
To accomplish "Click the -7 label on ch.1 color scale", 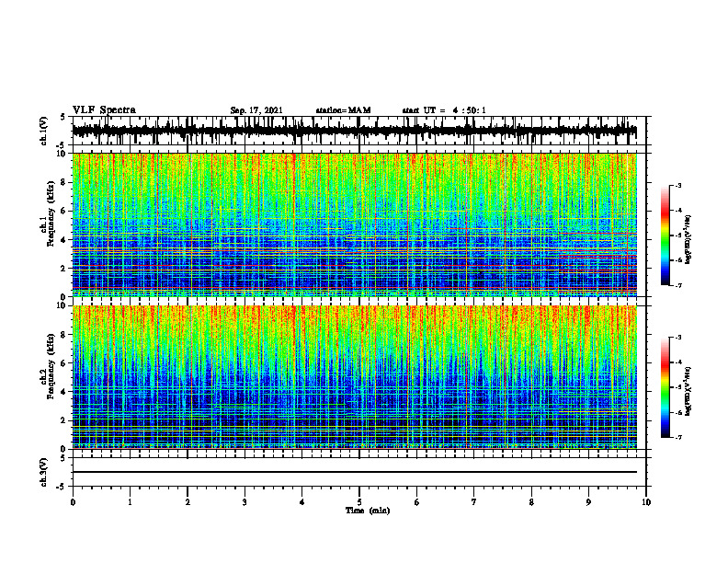I will pyautogui.click(x=678, y=285).
